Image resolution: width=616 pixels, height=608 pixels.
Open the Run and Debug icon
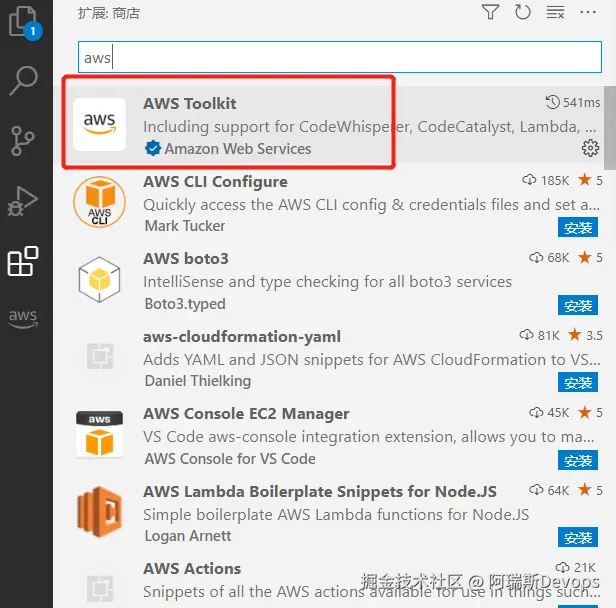pos(23,201)
